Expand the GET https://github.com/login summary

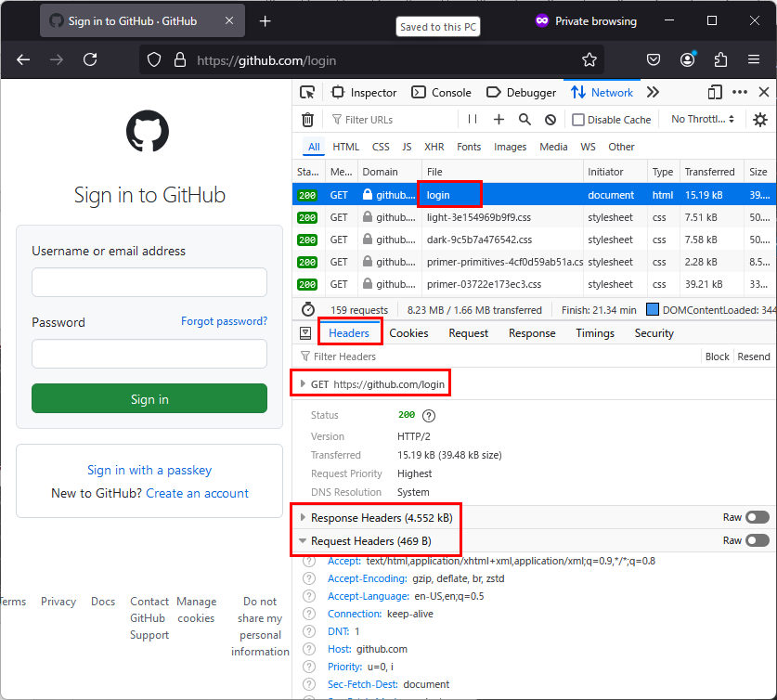303,384
